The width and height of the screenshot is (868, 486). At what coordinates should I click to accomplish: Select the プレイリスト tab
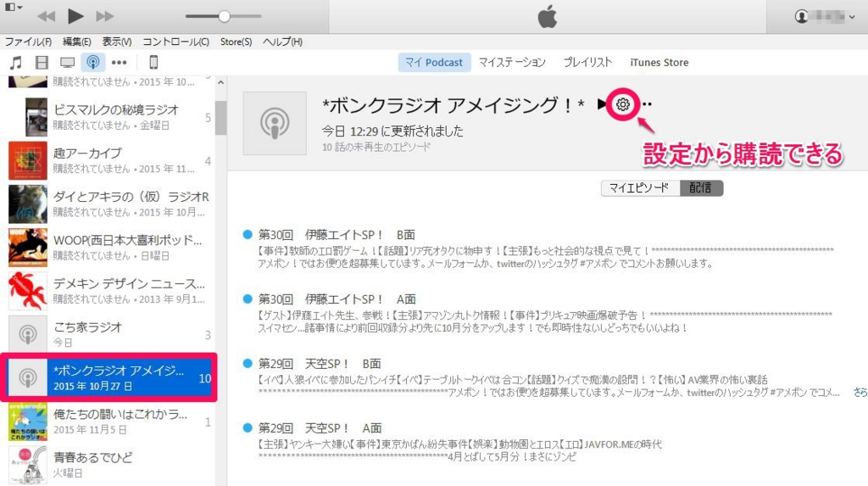tap(587, 62)
